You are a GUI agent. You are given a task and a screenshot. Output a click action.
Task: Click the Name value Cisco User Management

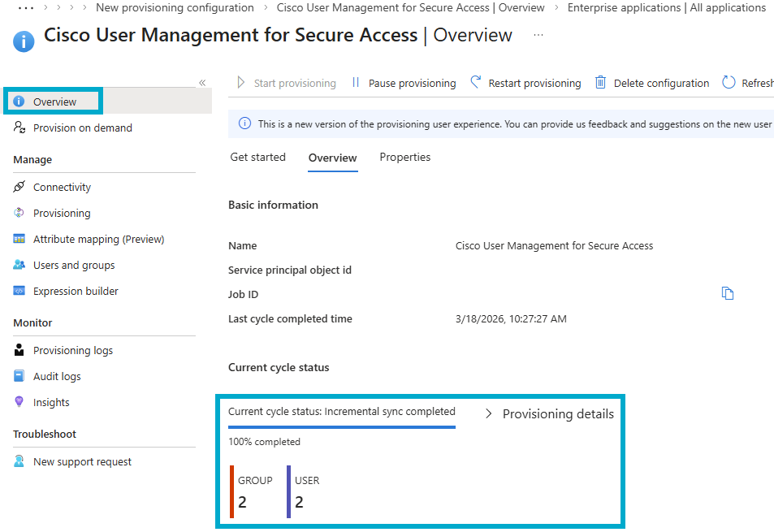(554, 246)
